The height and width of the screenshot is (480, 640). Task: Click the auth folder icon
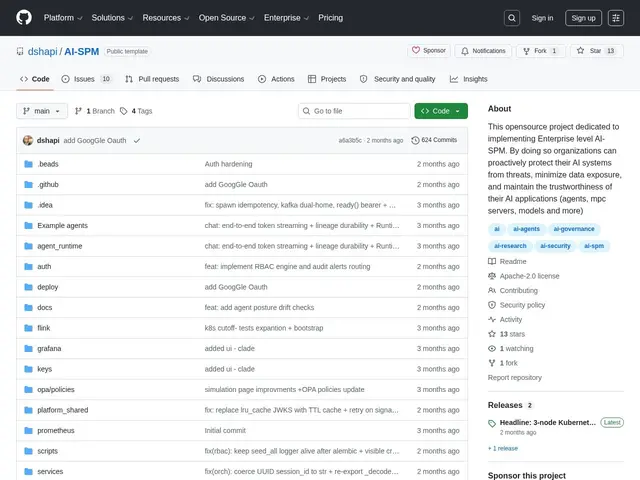point(28,267)
